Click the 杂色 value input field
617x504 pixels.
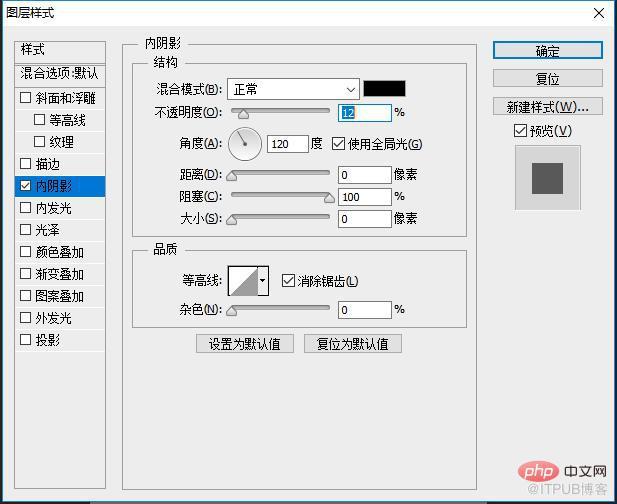[365, 310]
